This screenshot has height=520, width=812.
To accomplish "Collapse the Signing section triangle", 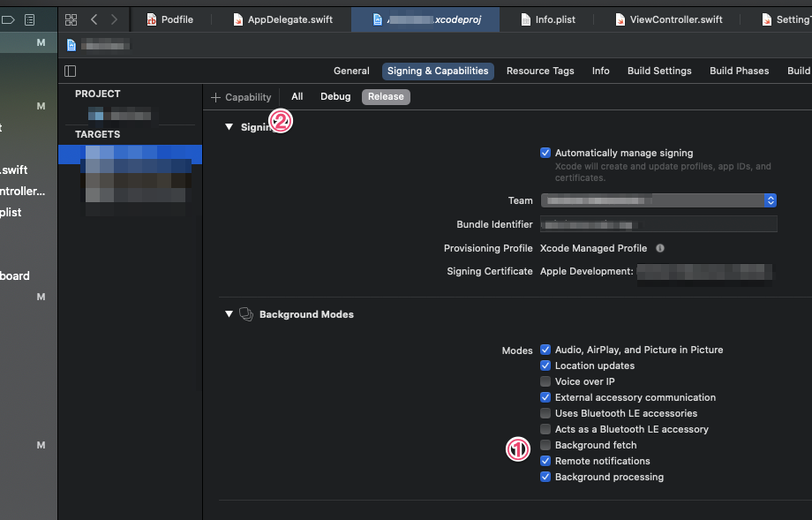I will pos(229,127).
